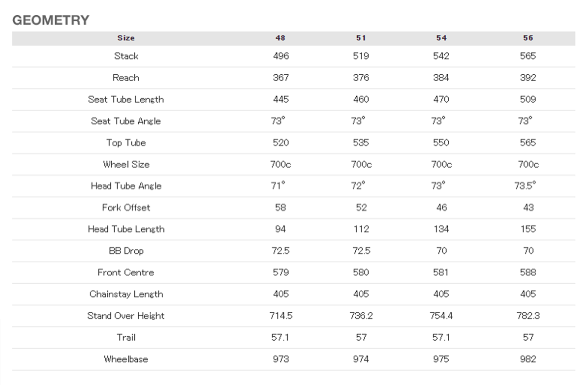Click the 73.5° head tube angle value
Image resolution: width=588 pixels, height=385 pixels.
(x=525, y=185)
